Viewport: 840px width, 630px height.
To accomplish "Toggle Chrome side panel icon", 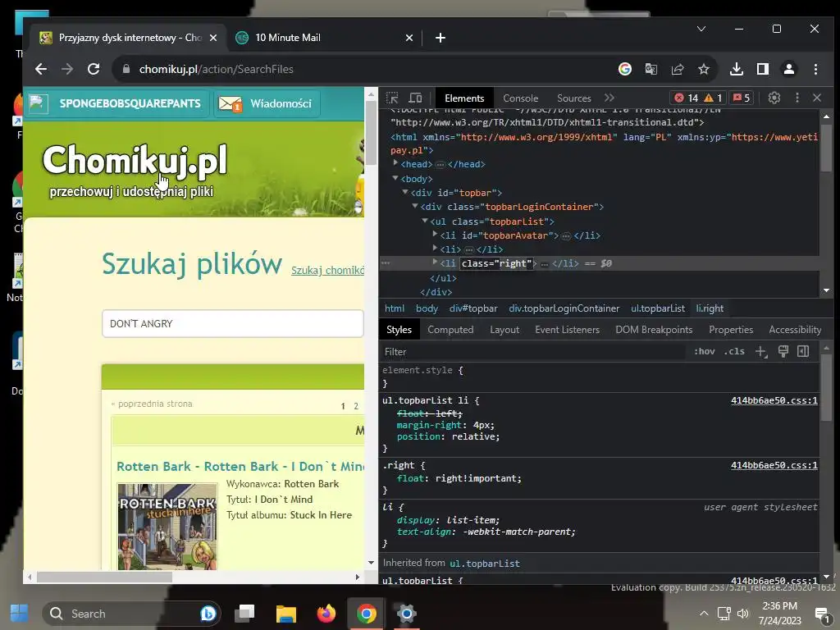I will [x=763, y=69].
